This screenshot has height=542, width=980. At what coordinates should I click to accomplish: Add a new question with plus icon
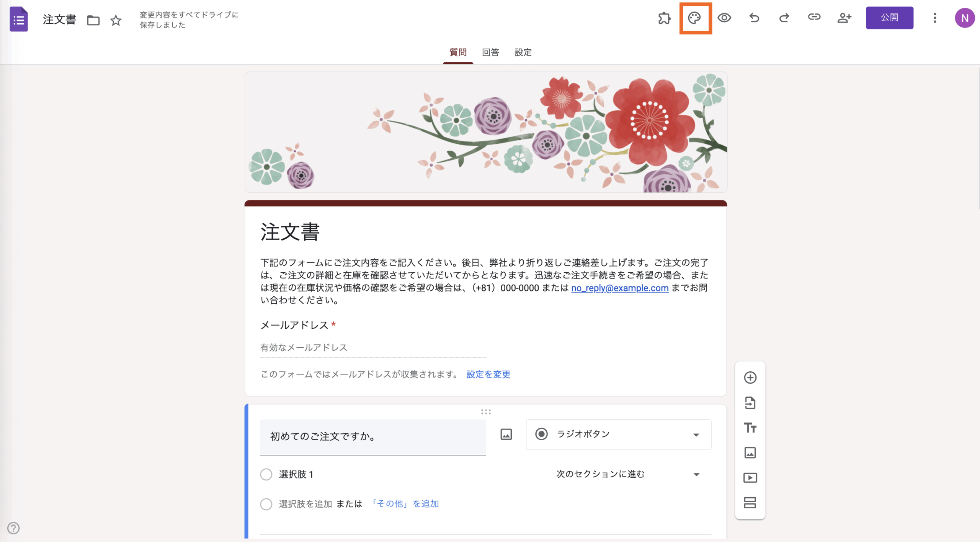pyautogui.click(x=750, y=378)
